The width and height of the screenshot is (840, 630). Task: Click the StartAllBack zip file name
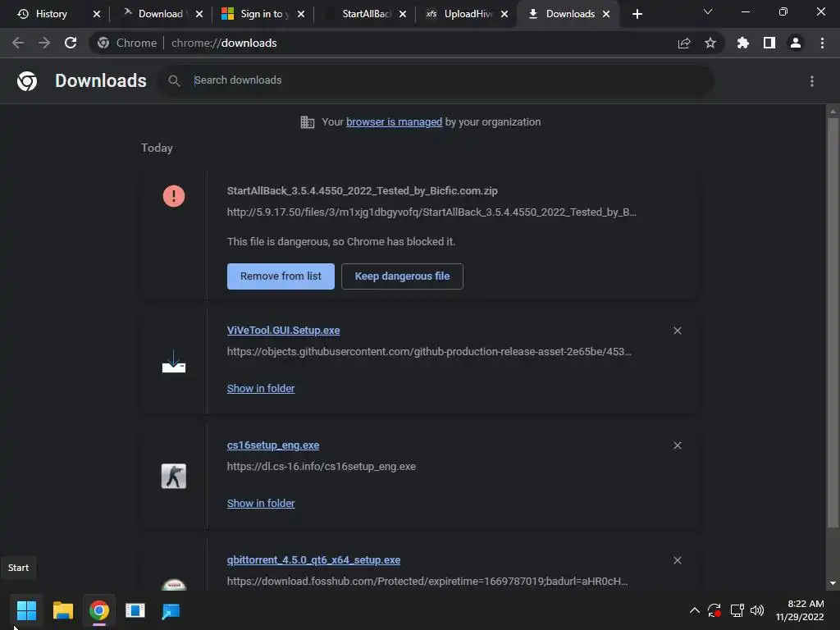[x=362, y=190]
